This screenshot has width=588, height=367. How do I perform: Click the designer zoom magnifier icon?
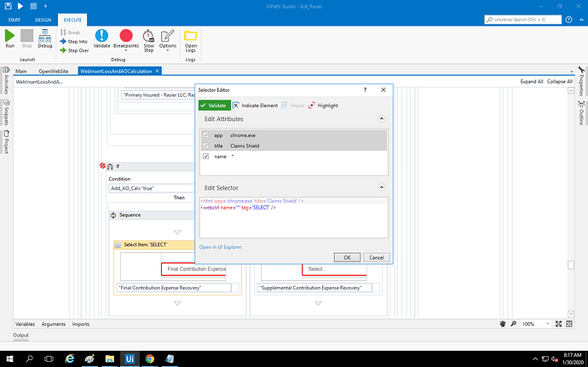pyautogui.click(x=513, y=324)
